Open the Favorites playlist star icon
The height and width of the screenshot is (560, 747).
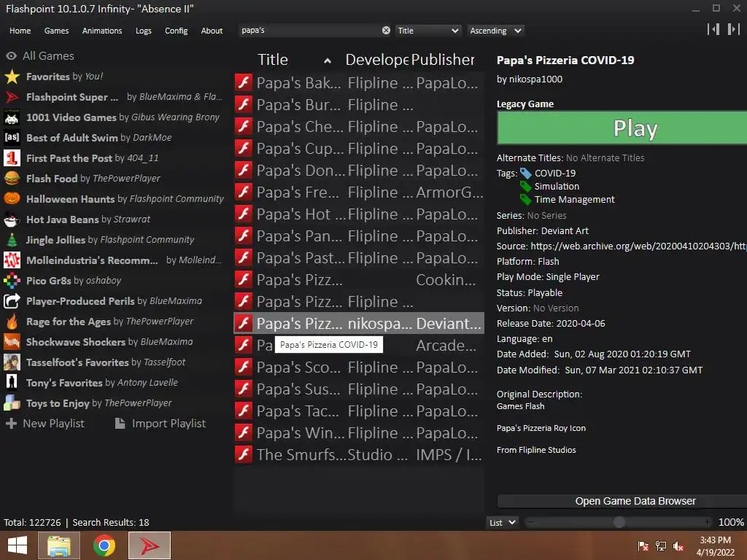pos(12,77)
